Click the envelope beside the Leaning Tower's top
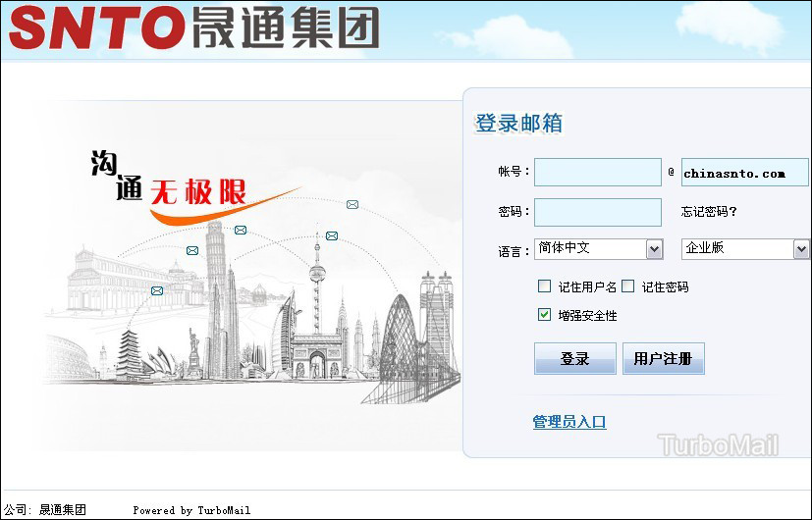812x520 pixels. click(x=241, y=231)
